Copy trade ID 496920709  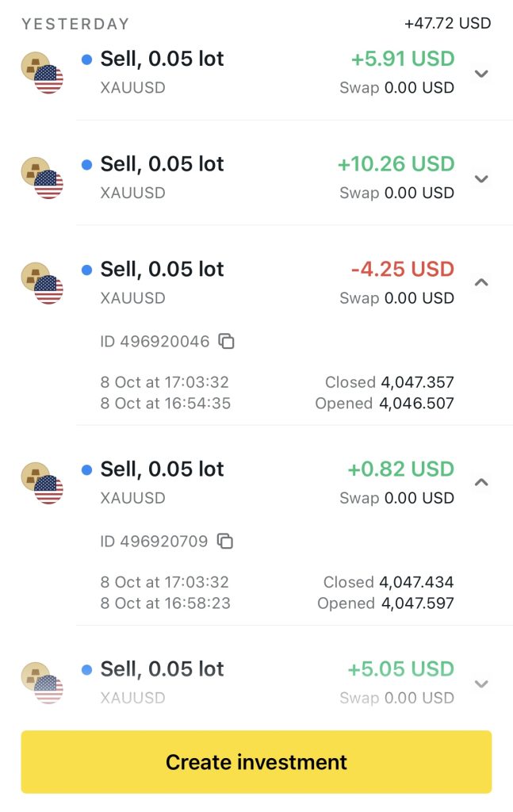click(225, 542)
